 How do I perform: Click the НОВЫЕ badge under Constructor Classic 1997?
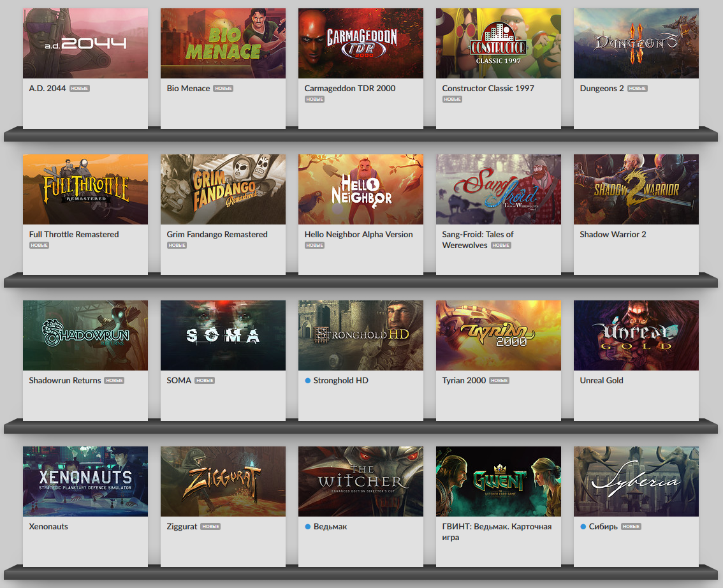tap(452, 99)
